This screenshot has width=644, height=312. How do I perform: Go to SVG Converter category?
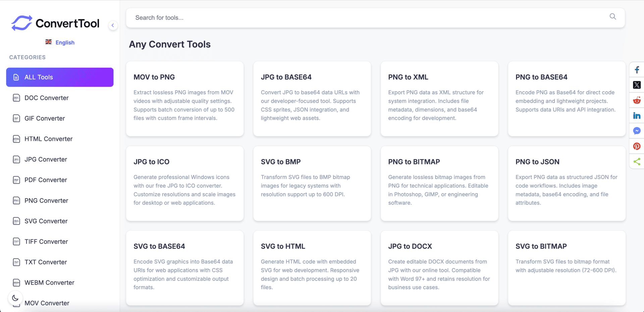(x=46, y=221)
